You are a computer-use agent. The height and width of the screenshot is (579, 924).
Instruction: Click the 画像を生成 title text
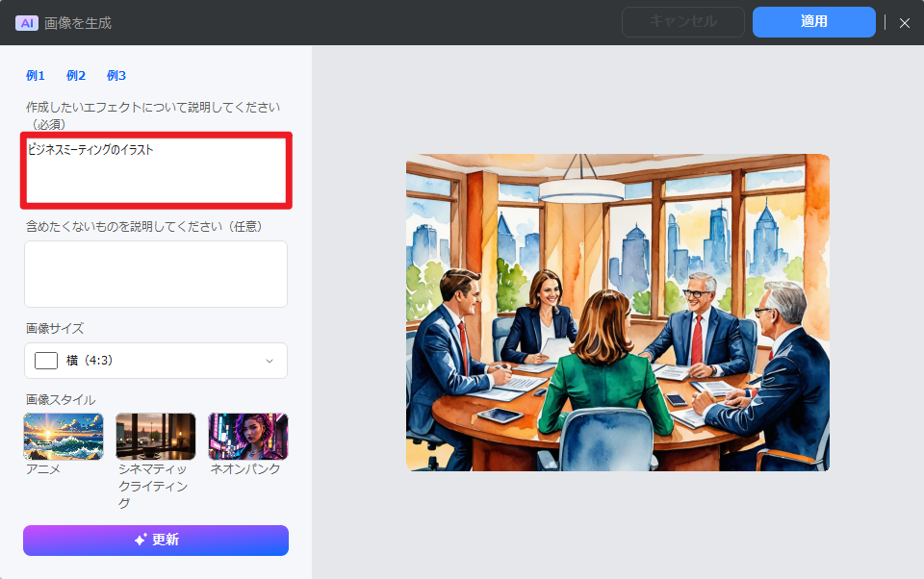point(78,23)
